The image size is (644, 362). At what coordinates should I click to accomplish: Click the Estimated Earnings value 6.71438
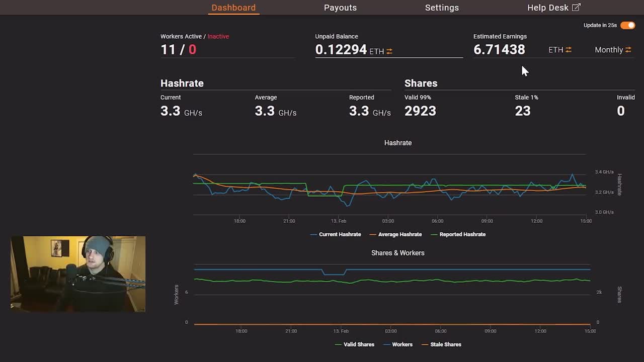coord(499,49)
